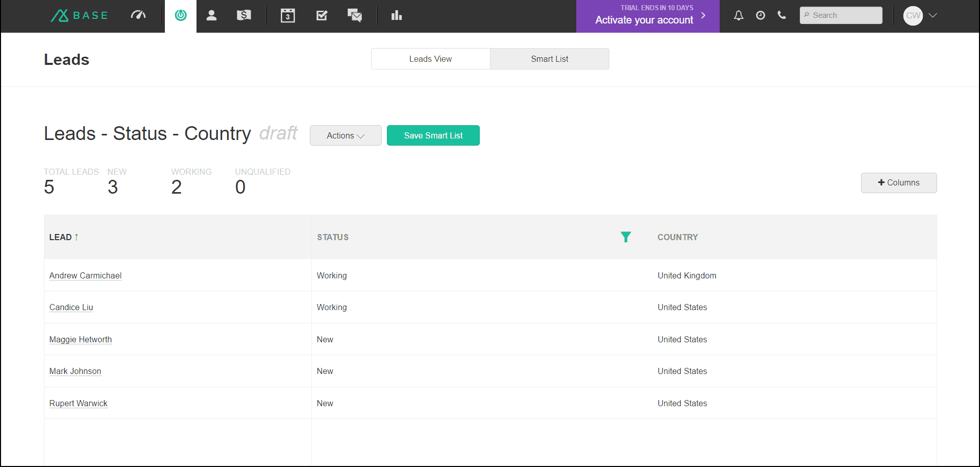This screenshot has height=467, width=980.
Task: Click United States in Candice Liu row
Action: [x=682, y=307]
